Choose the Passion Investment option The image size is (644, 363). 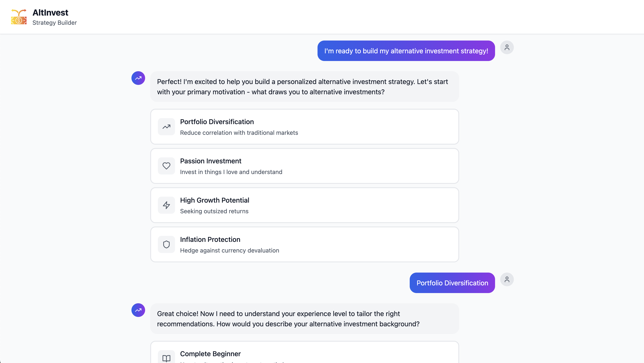pyautogui.click(x=305, y=166)
